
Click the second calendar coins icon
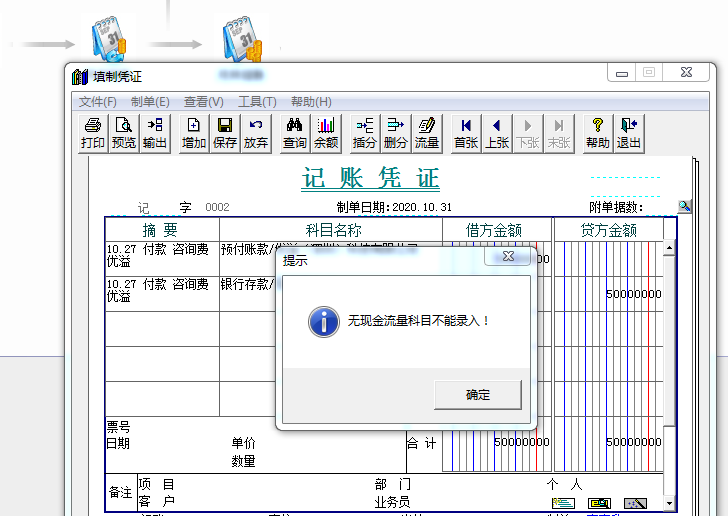point(242,39)
